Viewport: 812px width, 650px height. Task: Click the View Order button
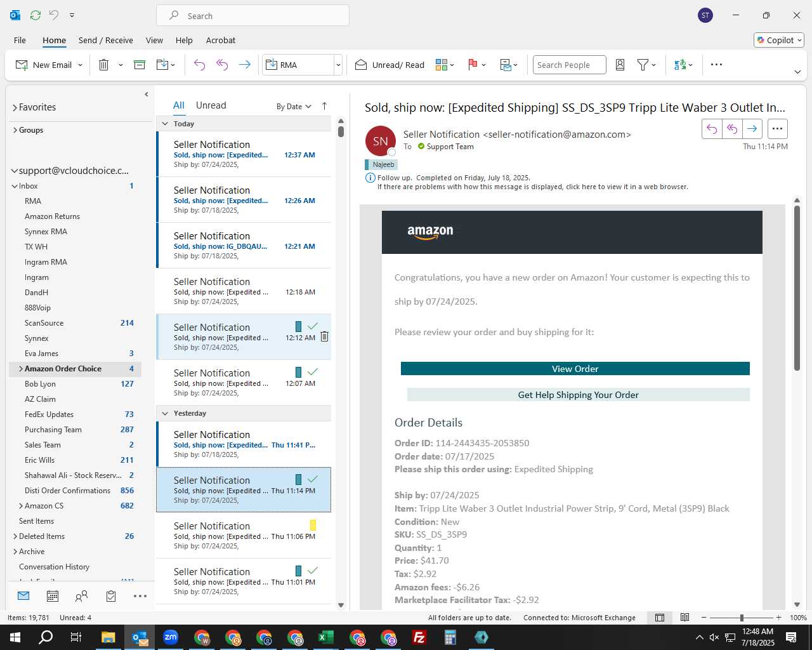click(x=575, y=369)
